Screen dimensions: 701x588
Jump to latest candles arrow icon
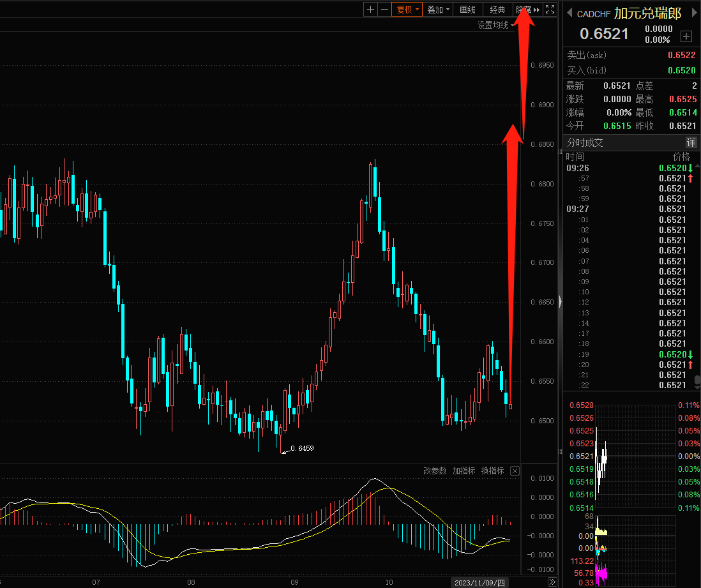(552, 582)
